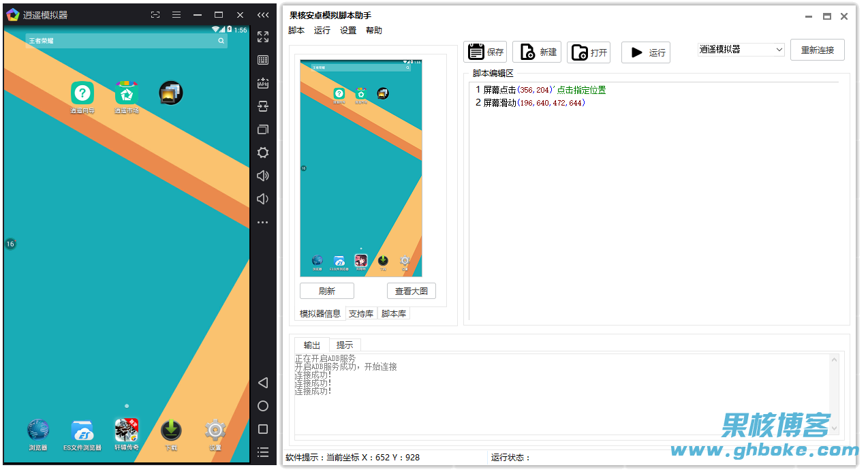Click 重新连接 reconnect button
The height and width of the screenshot is (474, 868).
click(818, 50)
